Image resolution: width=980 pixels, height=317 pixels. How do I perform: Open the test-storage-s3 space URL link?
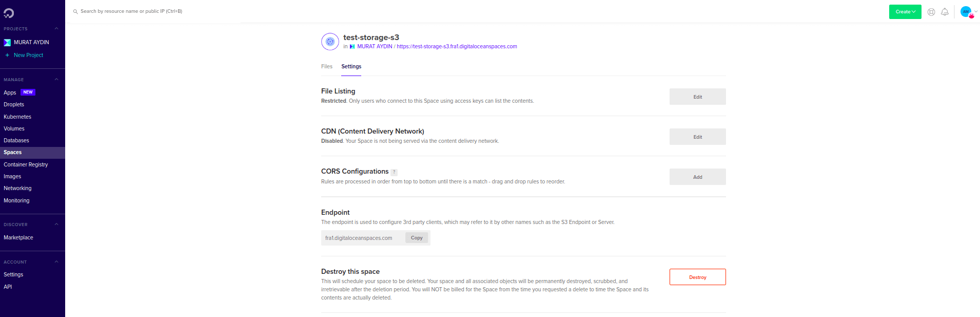point(457,47)
